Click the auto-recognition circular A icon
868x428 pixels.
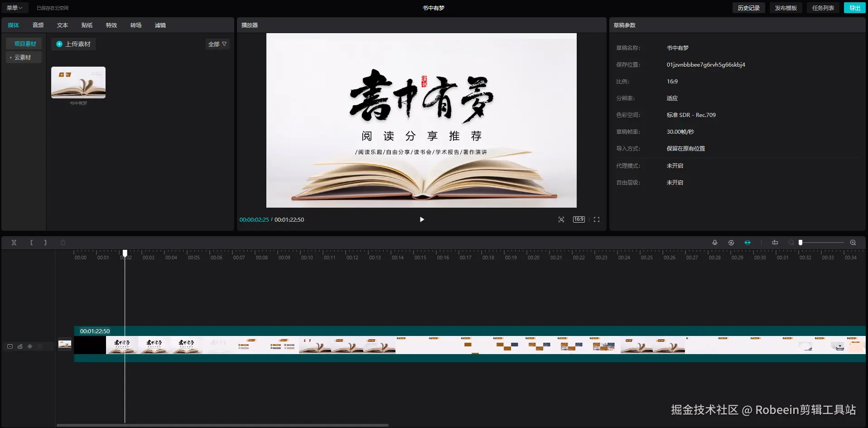(x=731, y=243)
